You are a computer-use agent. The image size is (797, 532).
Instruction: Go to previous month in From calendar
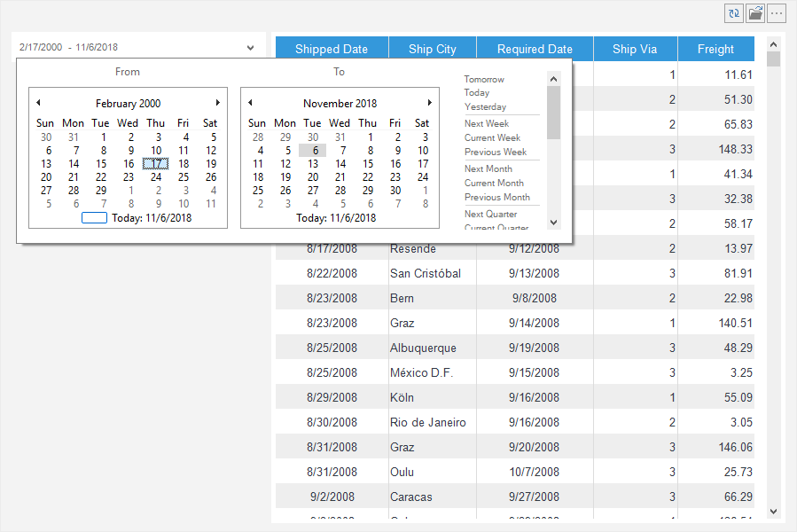pyautogui.click(x=38, y=103)
